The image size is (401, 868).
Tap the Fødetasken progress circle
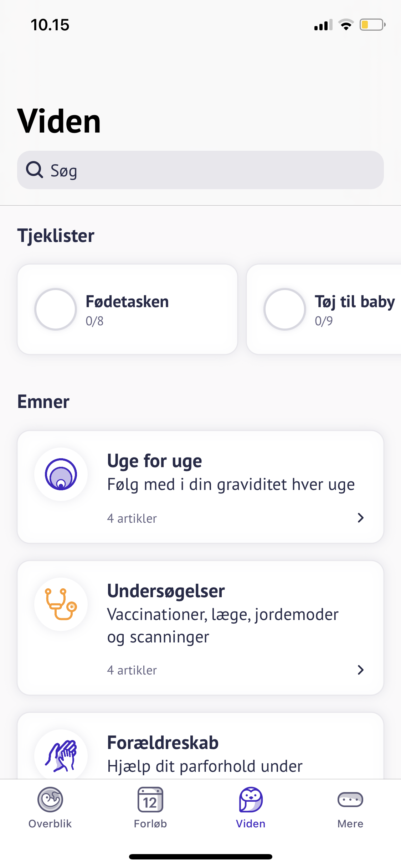tap(56, 309)
